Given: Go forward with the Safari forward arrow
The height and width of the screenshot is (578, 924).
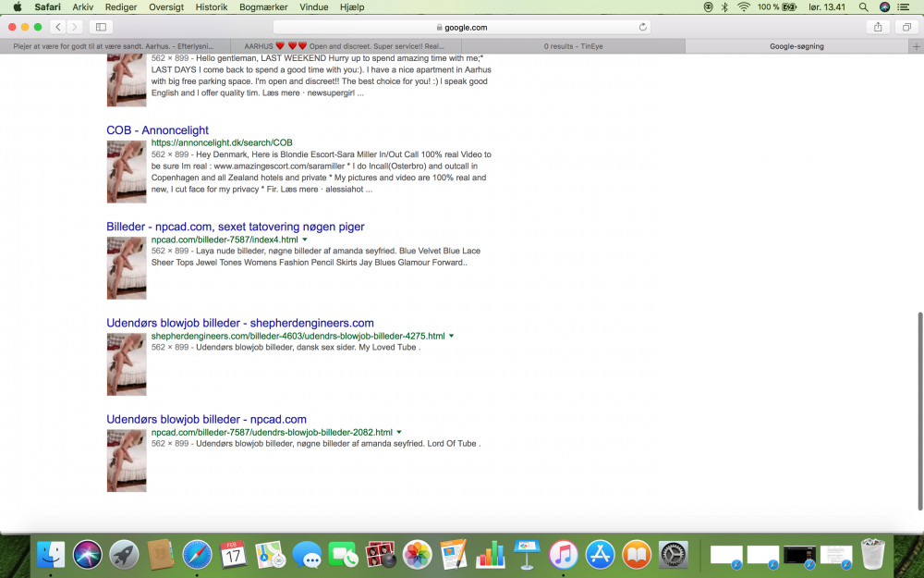Looking at the screenshot, I should (x=74, y=27).
